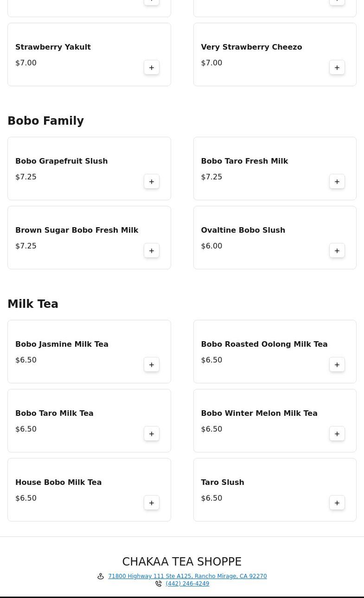Add Ovaltine Bobo Slush to cart
This screenshot has width=364, height=598.
[x=337, y=251]
